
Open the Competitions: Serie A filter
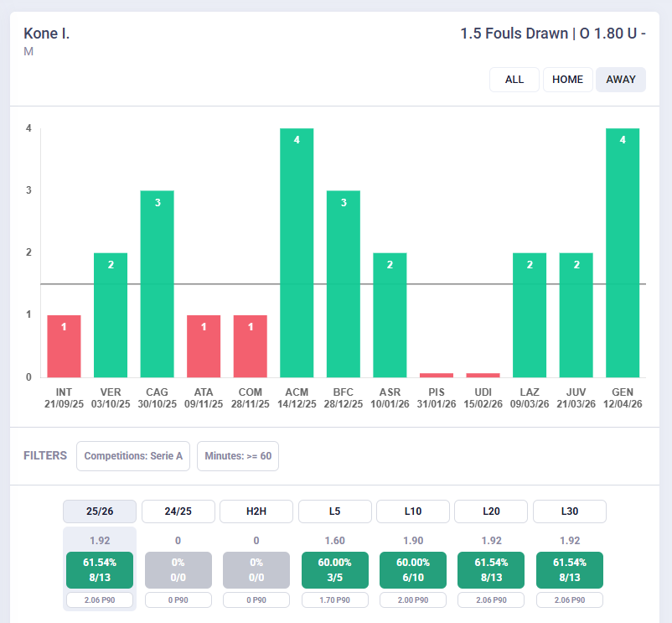click(x=133, y=456)
